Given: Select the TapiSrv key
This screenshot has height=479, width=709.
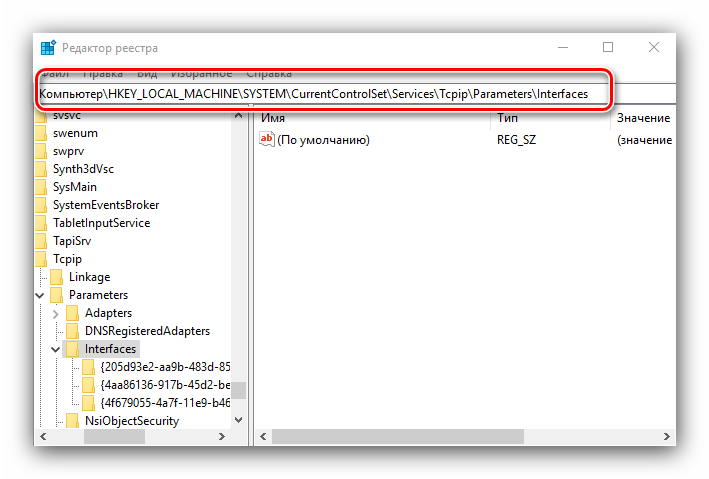Looking at the screenshot, I should 72,241.
